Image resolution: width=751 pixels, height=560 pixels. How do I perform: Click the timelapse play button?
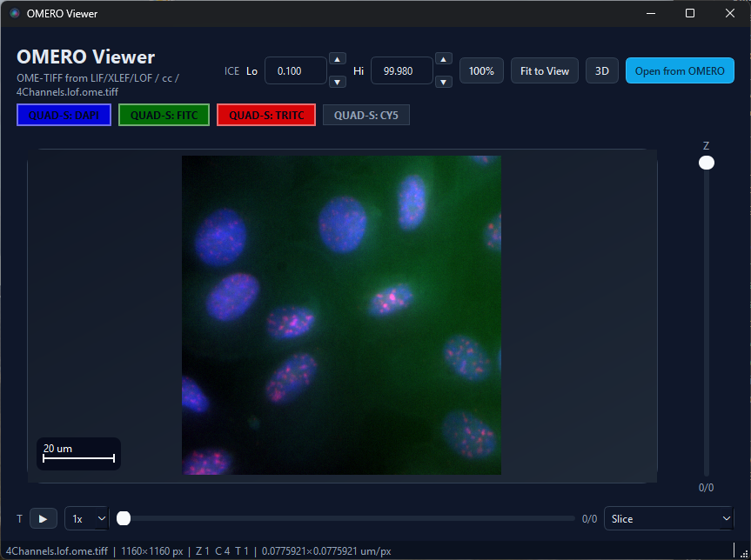coord(44,518)
